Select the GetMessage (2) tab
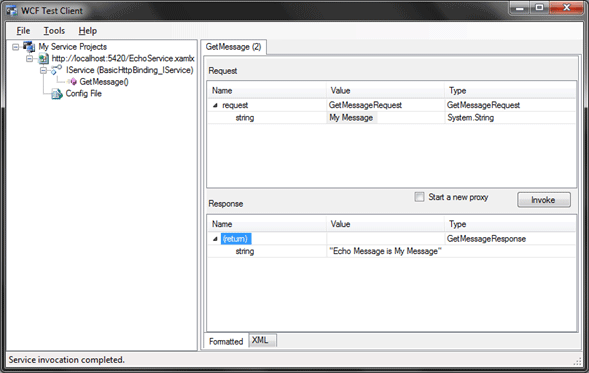Viewport: 589px width, 373px height. (233, 47)
